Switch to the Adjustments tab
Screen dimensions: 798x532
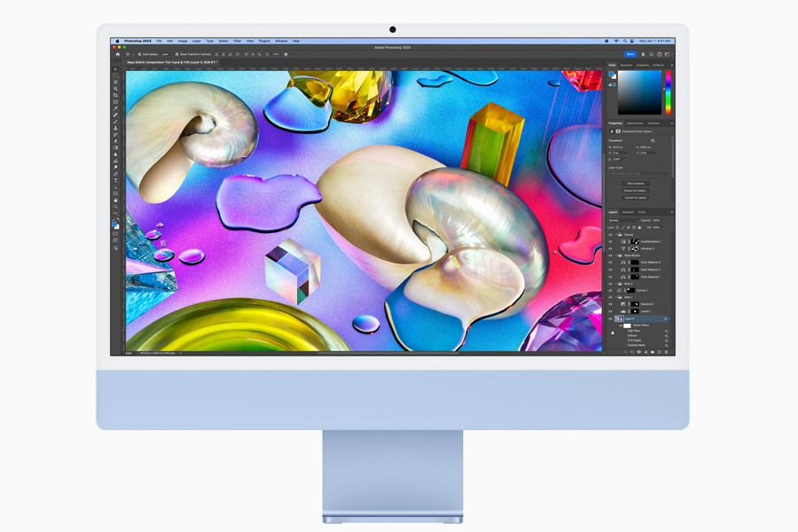pyautogui.click(x=635, y=123)
